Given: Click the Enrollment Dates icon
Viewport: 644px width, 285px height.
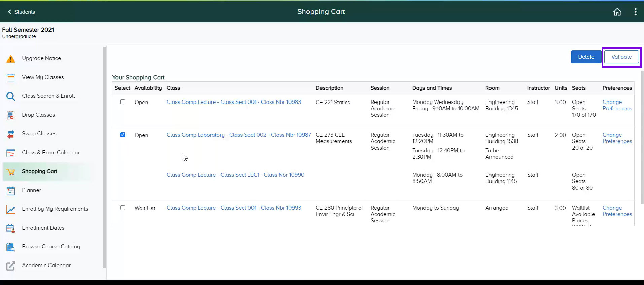Looking at the screenshot, I should [11, 228].
